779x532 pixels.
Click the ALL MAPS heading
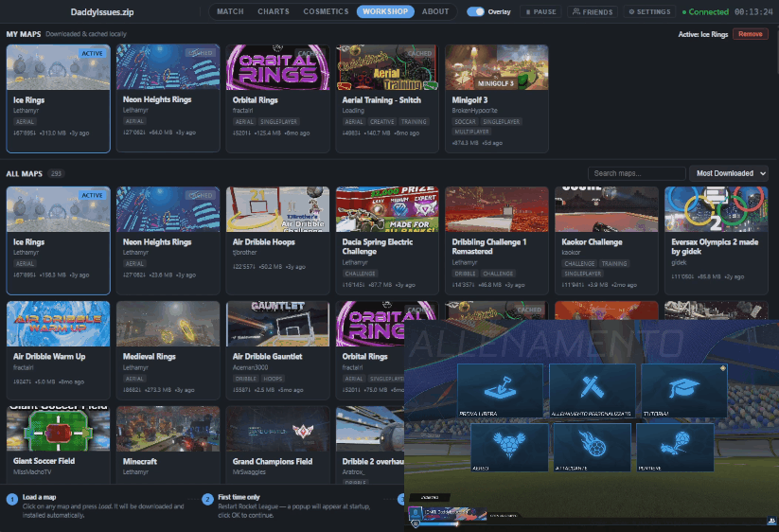click(25, 174)
